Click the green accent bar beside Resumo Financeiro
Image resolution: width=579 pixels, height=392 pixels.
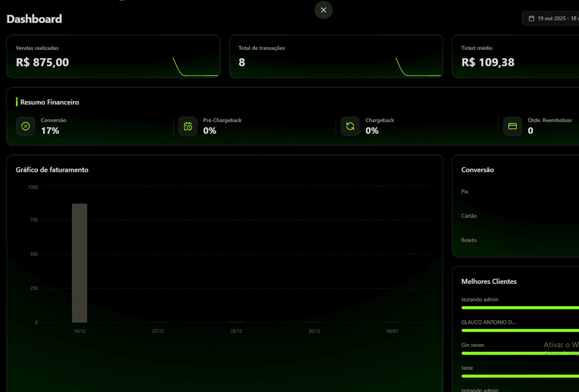[16, 102]
